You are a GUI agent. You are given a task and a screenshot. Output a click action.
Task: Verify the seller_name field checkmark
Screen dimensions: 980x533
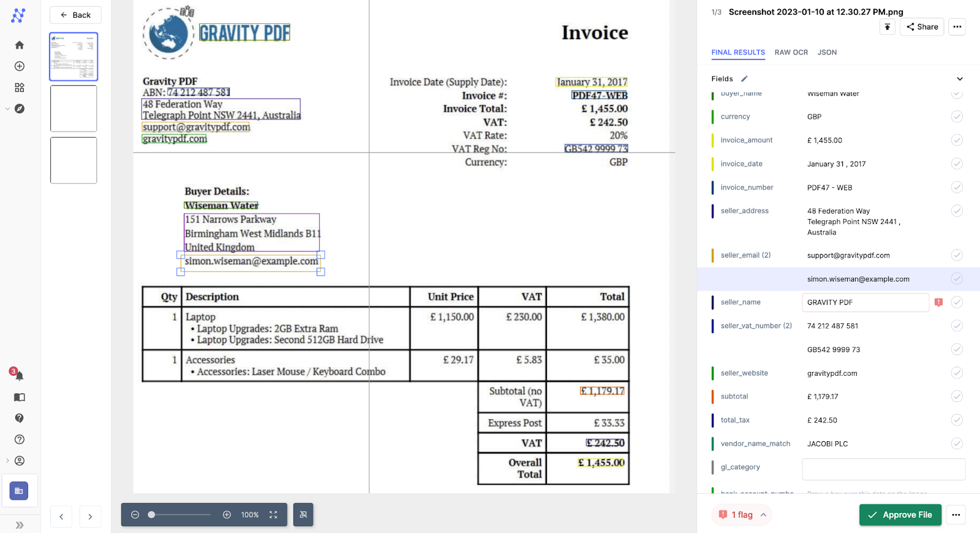[x=957, y=302]
